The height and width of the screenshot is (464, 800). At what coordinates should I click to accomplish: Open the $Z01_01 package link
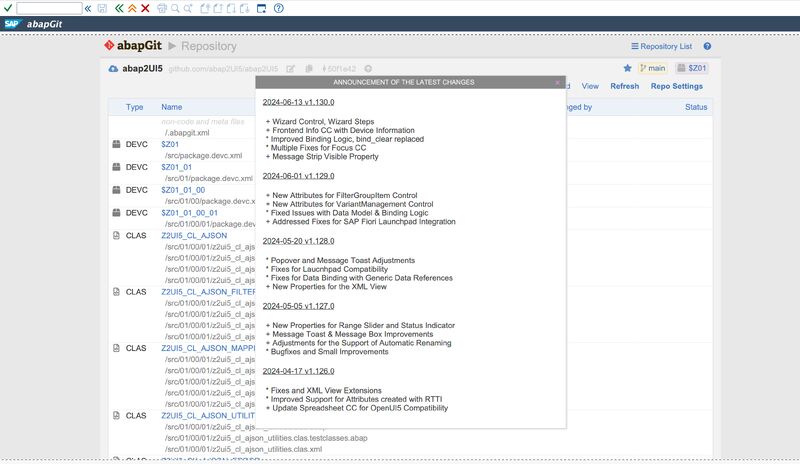pyautogui.click(x=177, y=167)
